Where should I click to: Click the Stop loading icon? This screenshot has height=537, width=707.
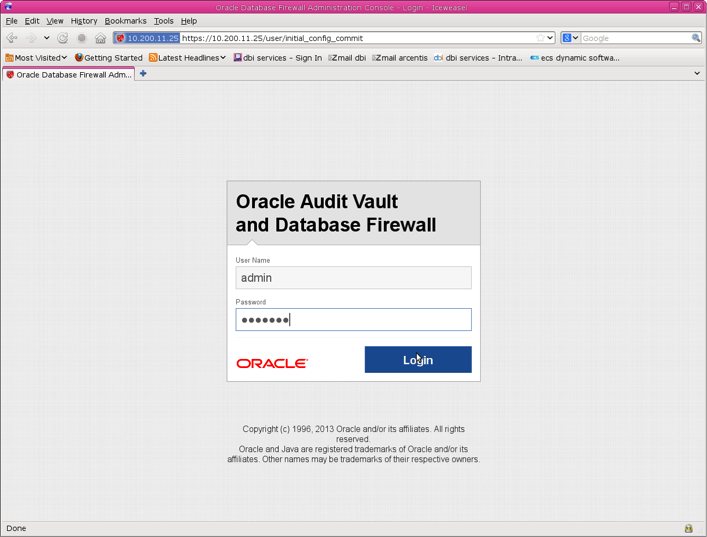tap(82, 38)
